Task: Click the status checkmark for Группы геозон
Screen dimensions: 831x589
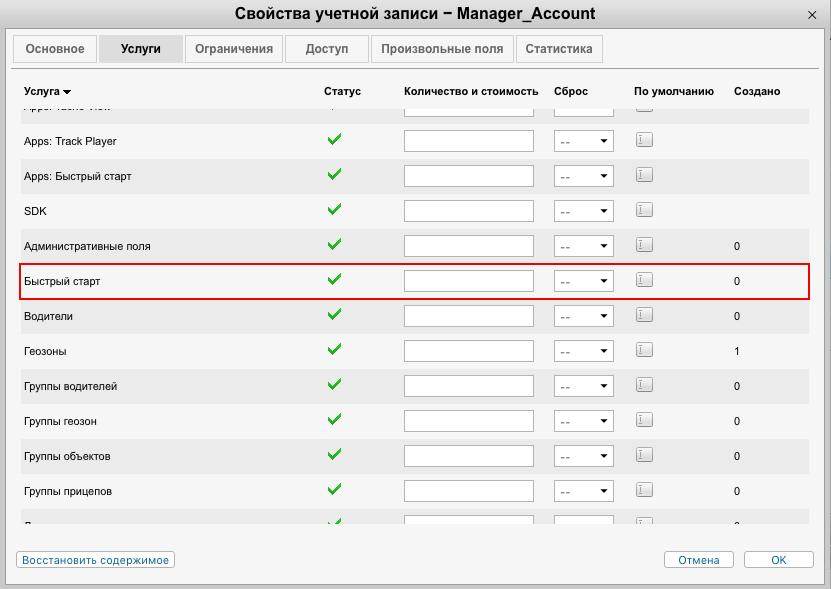Action: pos(335,419)
